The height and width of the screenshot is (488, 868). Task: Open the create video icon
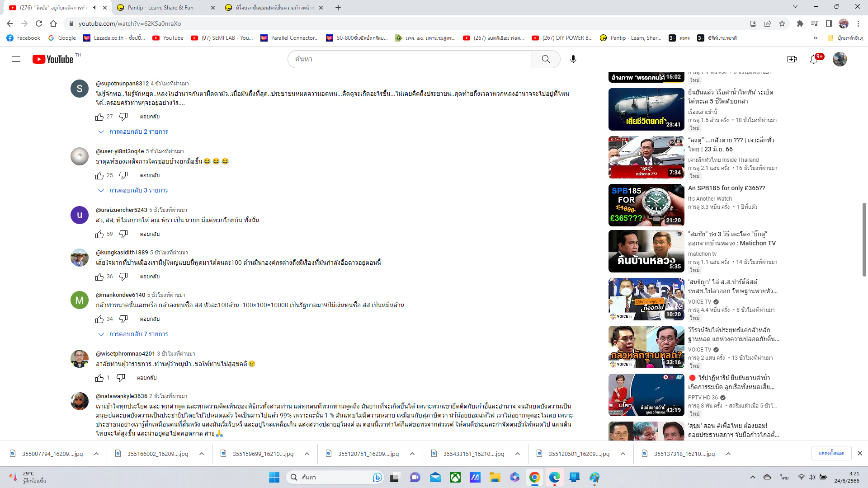pos(792,59)
